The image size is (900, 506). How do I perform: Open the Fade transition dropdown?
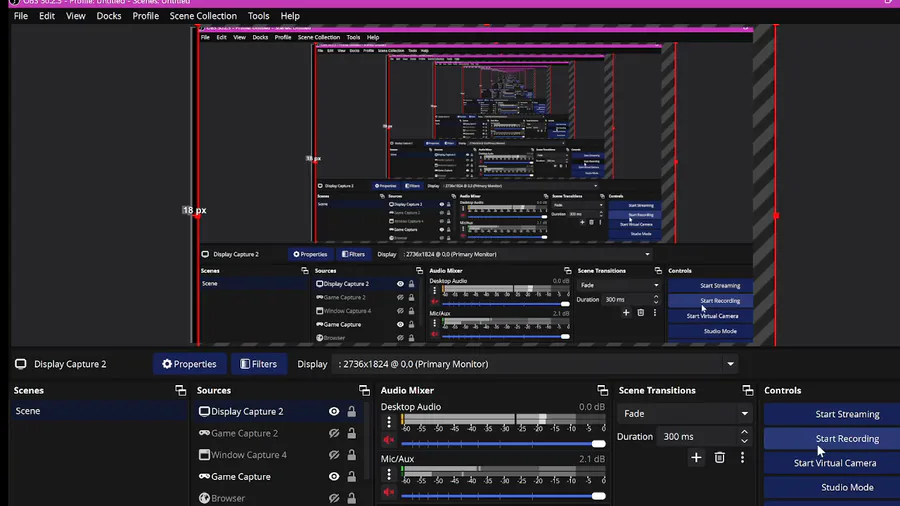pos(685,413)
